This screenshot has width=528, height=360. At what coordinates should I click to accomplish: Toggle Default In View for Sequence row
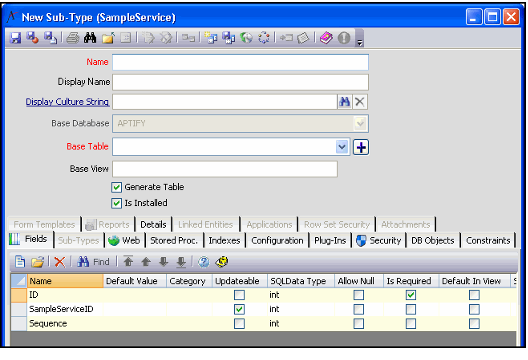coord(474,324)
